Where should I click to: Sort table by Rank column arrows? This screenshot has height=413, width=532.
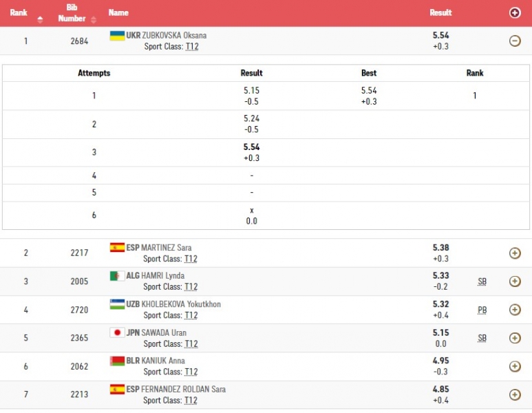(40, 19)
